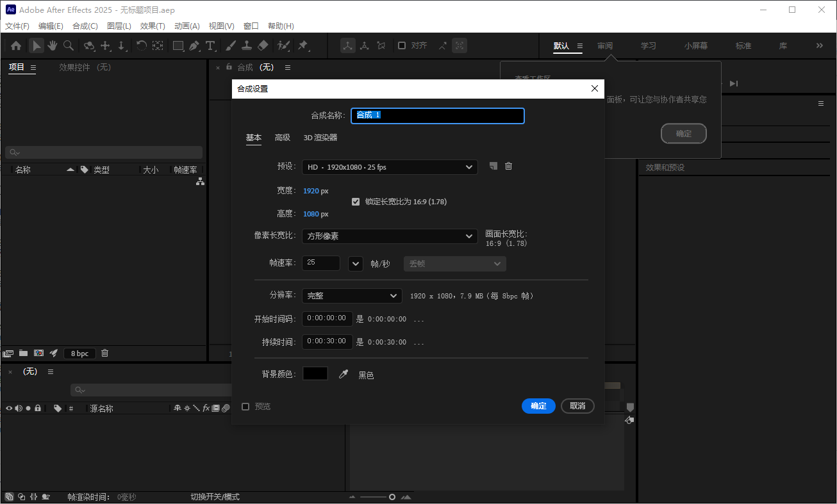Open the frame rate arrow dropdown
Screen dimensions: 837x504
(x=356, y=264)
